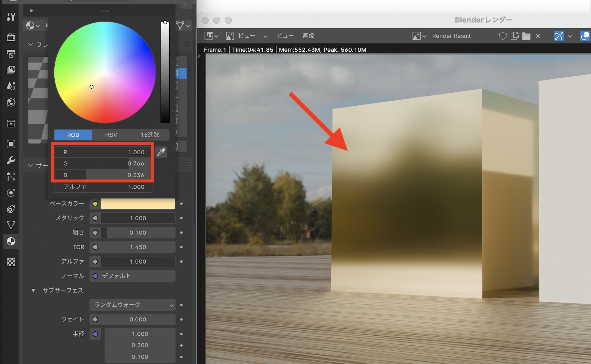
Task: Click the eyedropper color sampler icon
Action: click(161, 152)
